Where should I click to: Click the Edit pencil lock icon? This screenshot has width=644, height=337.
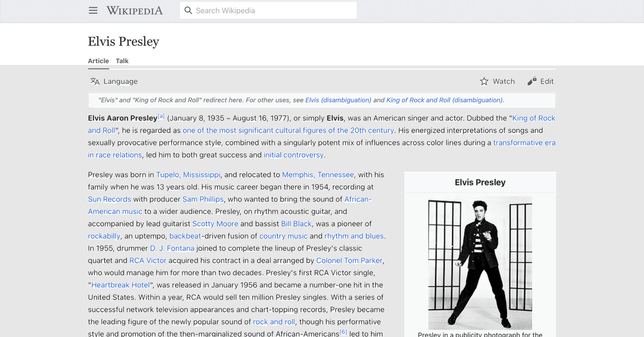tap(532, 82)
